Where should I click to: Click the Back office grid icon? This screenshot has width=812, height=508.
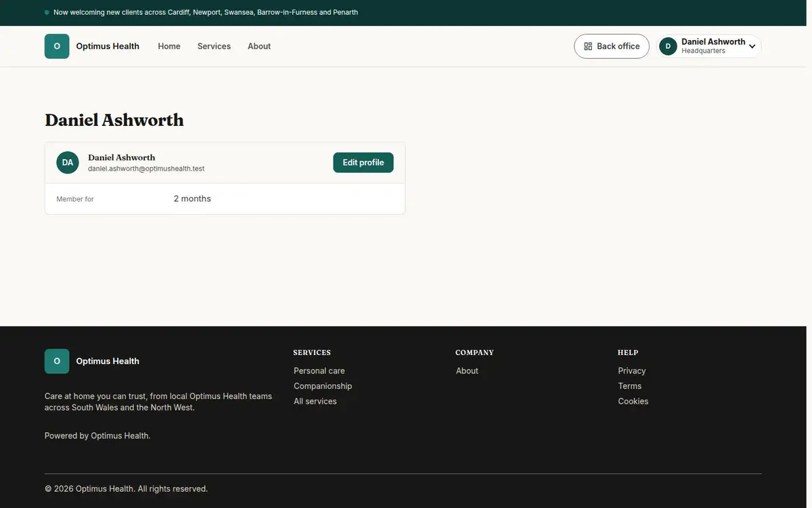coord(588,46)
